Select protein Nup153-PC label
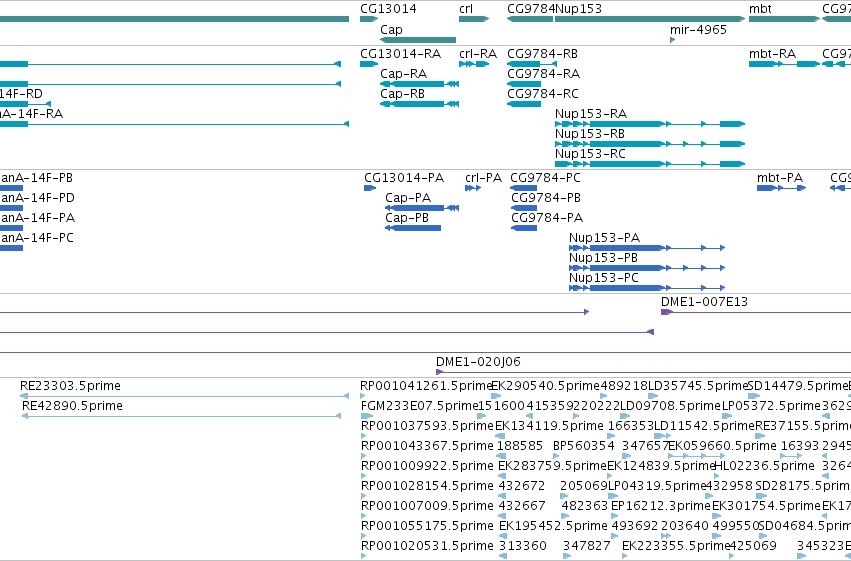 point(604,278)
